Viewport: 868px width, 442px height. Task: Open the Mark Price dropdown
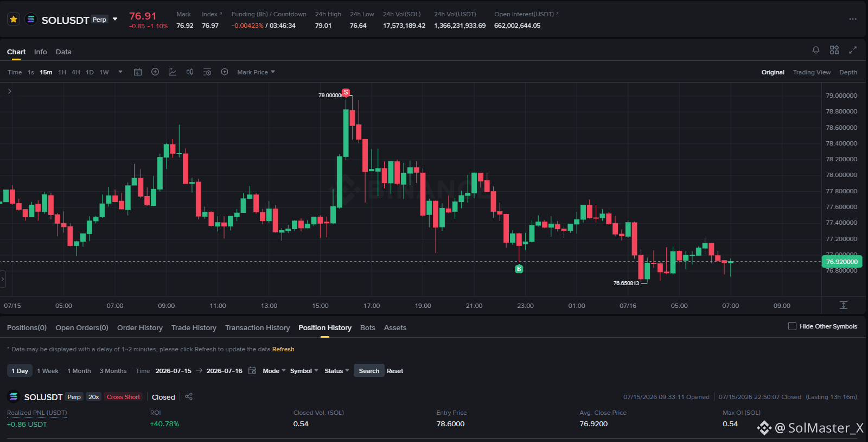point(256,72)
